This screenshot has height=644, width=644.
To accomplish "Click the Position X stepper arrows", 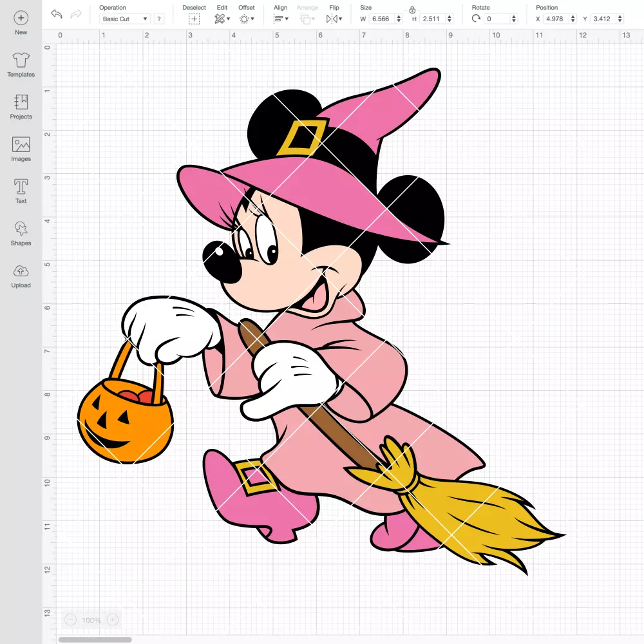I will (573, 19).
